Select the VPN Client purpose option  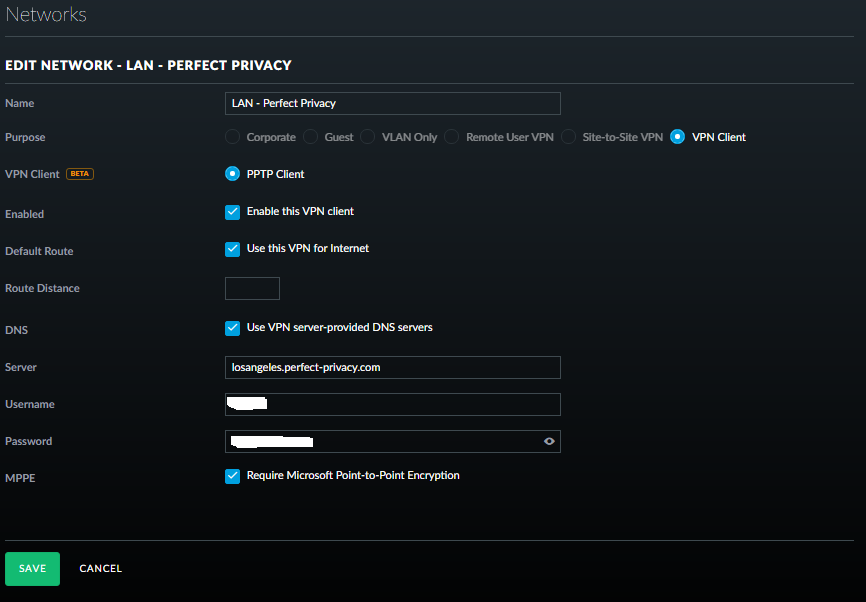[678, 137]
